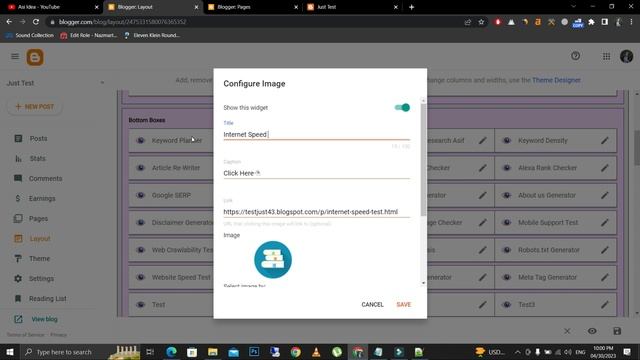Bookmark this page with star icon

(482, 22)
